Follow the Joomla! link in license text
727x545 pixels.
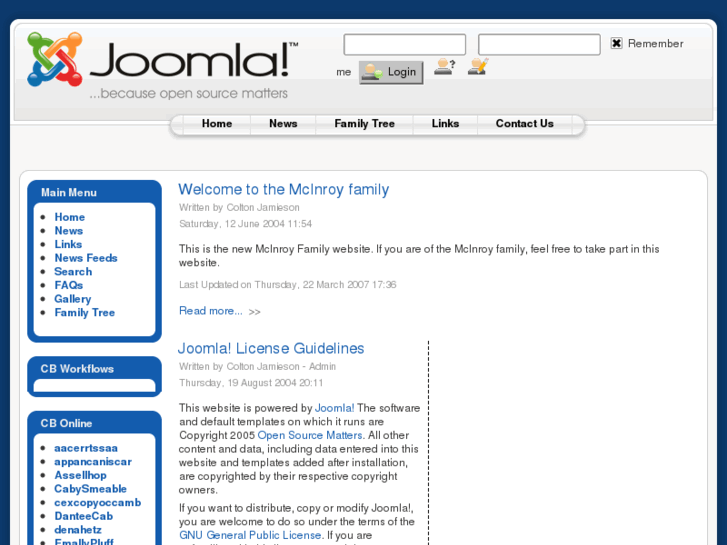[334, 408]
